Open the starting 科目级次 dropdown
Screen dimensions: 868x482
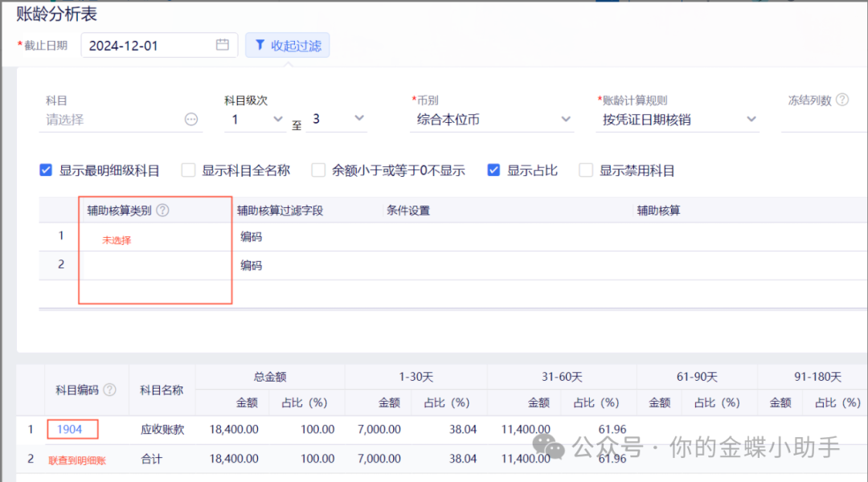(x=257, y=119)
